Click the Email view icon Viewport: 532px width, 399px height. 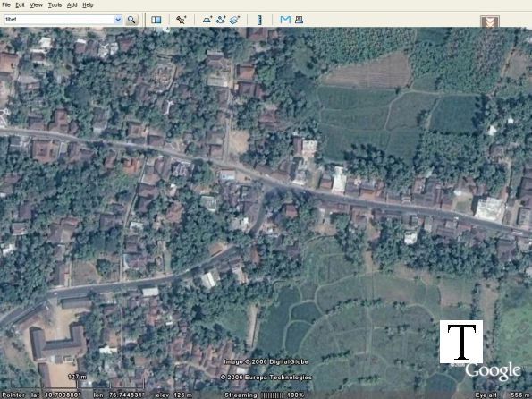point(285,20)
